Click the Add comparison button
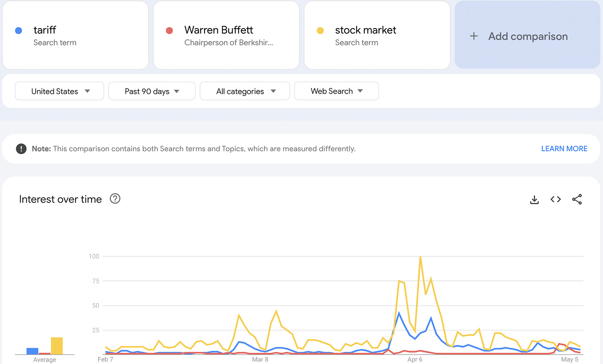This screenshot has height=364, width=603. point(527,35)
